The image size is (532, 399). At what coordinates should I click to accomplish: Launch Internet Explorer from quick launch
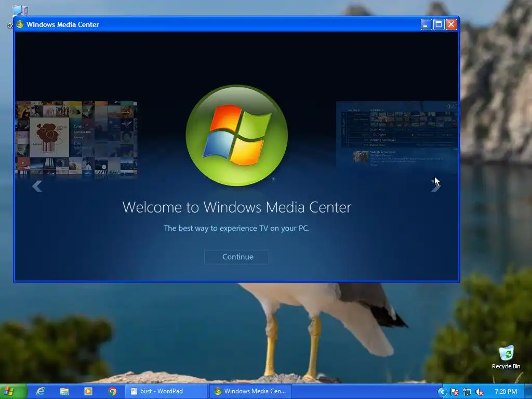coord(41,391)
